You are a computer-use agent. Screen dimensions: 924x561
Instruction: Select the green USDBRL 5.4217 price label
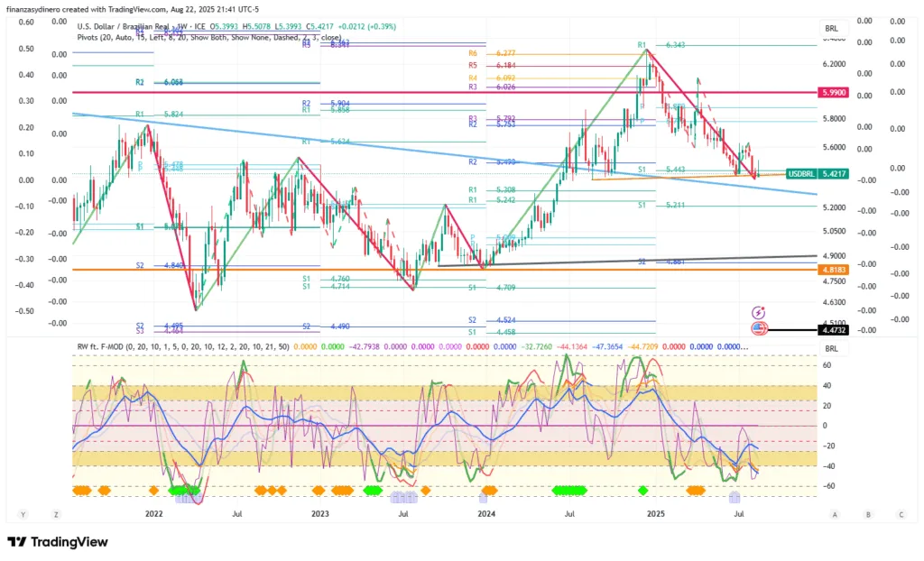(818, 174)
